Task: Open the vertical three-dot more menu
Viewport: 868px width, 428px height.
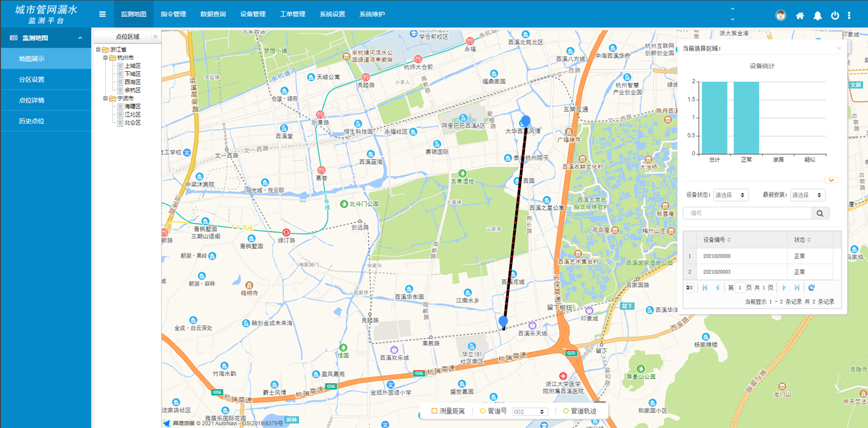Action: click(849, 16)
